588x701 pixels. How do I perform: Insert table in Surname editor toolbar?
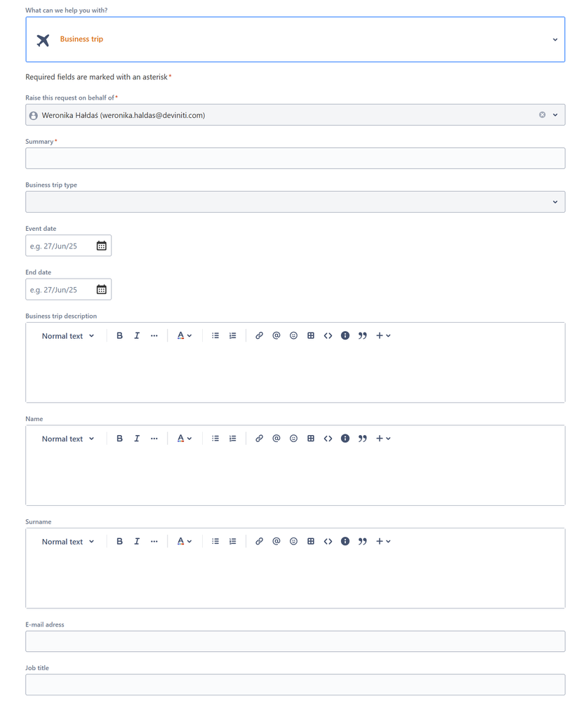click(x=311, y=542)
